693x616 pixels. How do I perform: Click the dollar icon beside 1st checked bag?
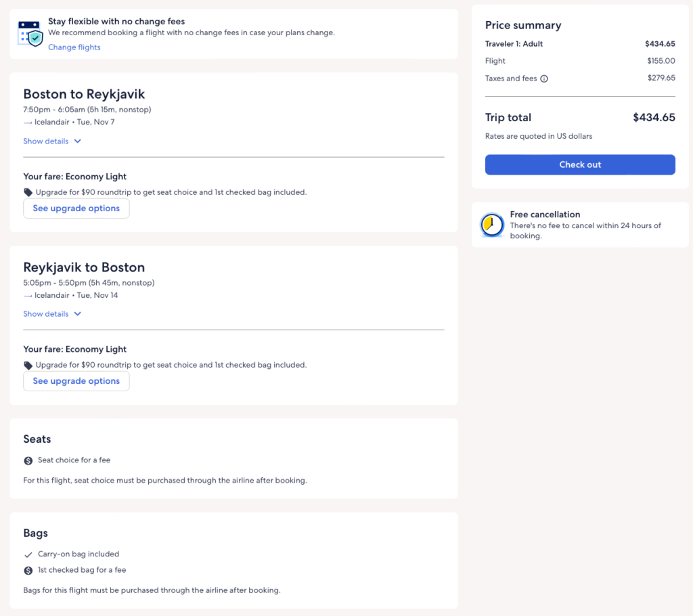(28, 571)
